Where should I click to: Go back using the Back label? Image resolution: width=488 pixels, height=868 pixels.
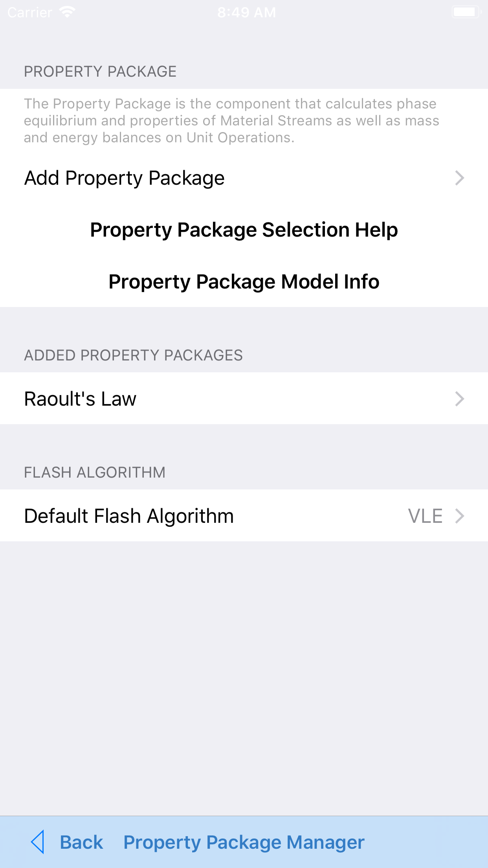click(x=81, y=842)
